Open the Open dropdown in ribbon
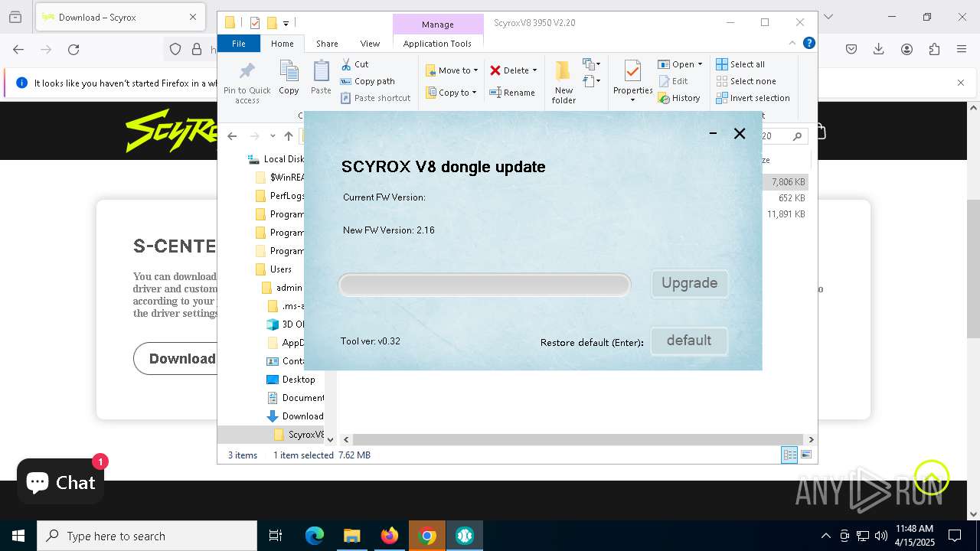The image size is (980, 551). coord(680,64)
